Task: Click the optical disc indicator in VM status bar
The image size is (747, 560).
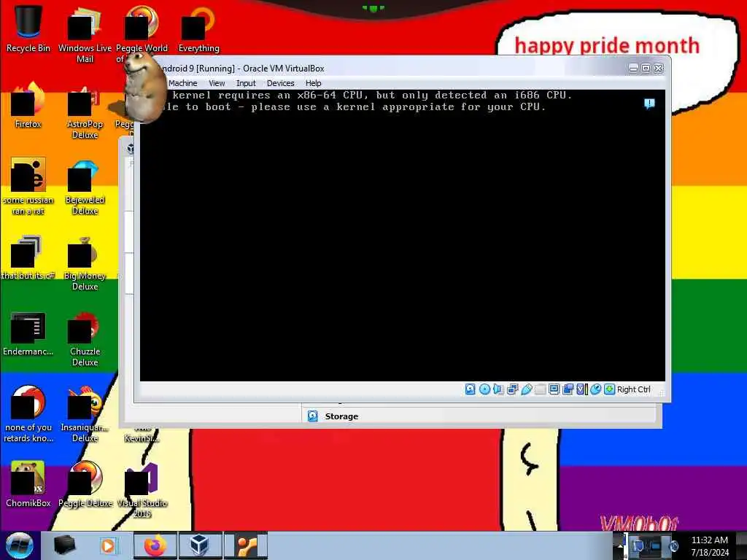Action: (484, 389)
